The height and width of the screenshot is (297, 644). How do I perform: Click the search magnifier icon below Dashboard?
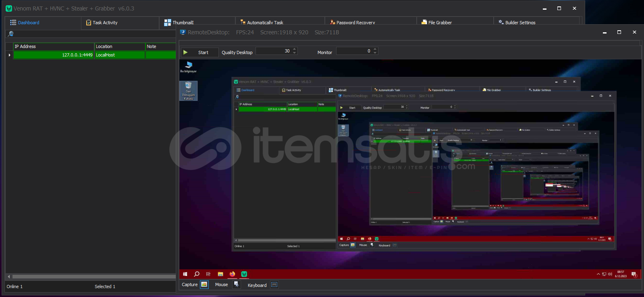click(x=10, y=34)
